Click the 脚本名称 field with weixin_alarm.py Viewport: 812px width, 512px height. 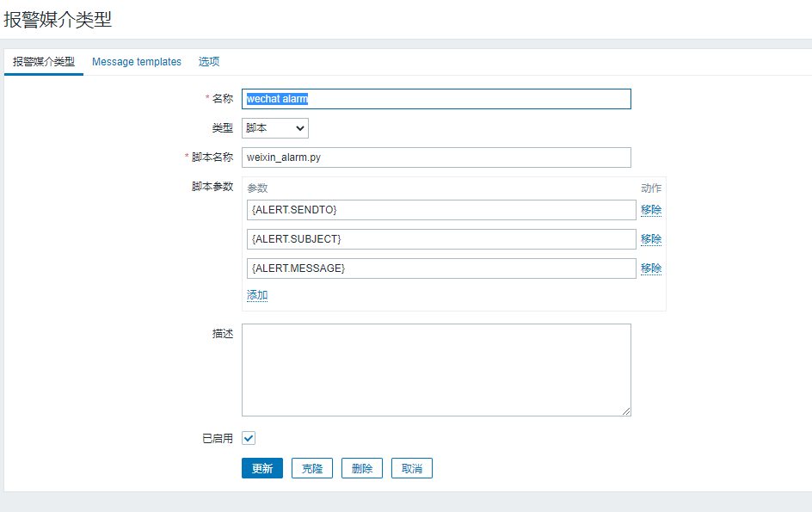point(436,157)
